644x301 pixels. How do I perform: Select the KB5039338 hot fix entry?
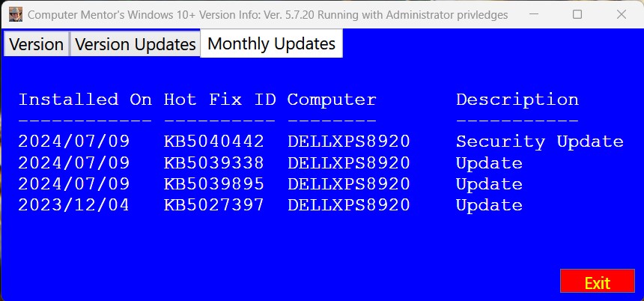[x=213, y=163]
